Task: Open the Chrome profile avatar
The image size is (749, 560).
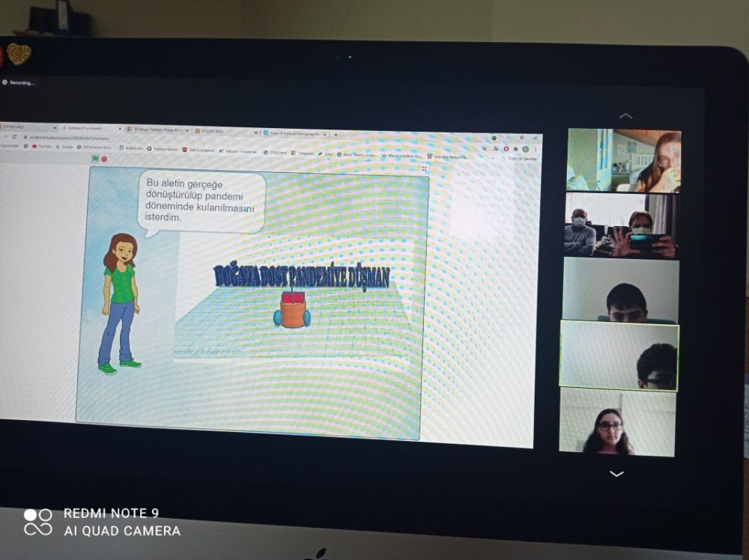Action: (526, 149)
